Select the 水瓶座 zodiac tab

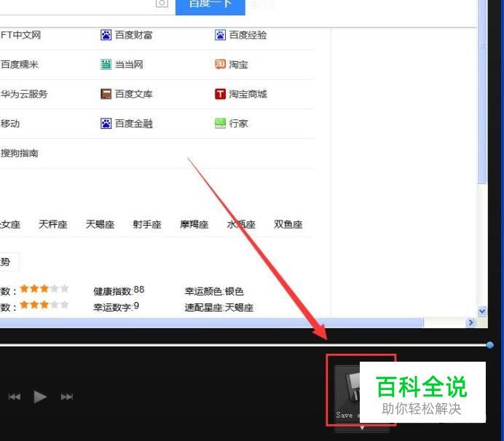(241, 224)
